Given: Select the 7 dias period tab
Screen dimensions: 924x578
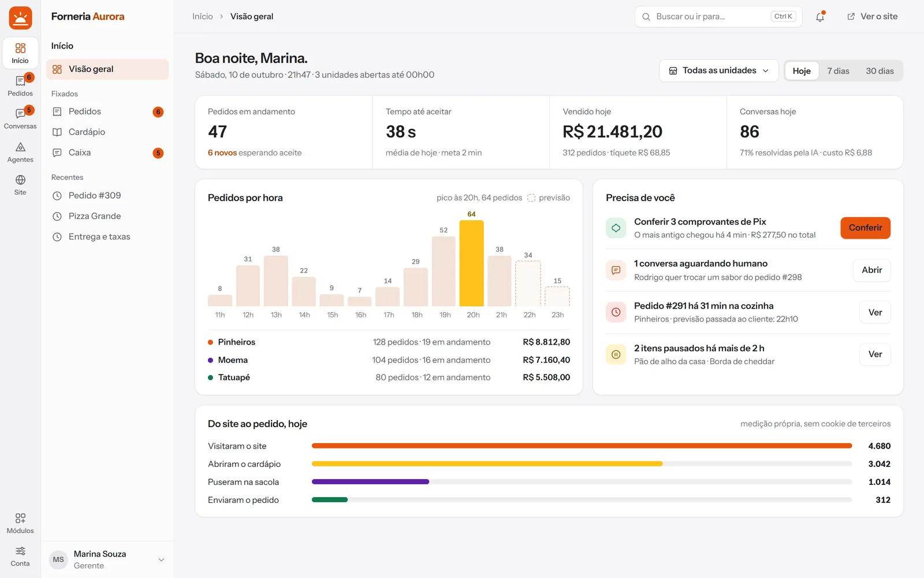Looking at the screenshot, I should (838, 71).
